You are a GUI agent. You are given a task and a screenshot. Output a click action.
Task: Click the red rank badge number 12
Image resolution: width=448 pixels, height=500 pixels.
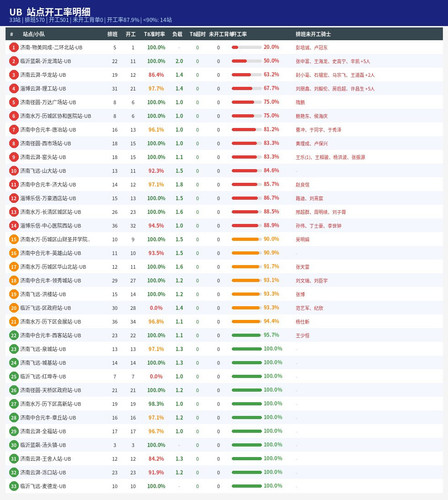coord(14,198)
